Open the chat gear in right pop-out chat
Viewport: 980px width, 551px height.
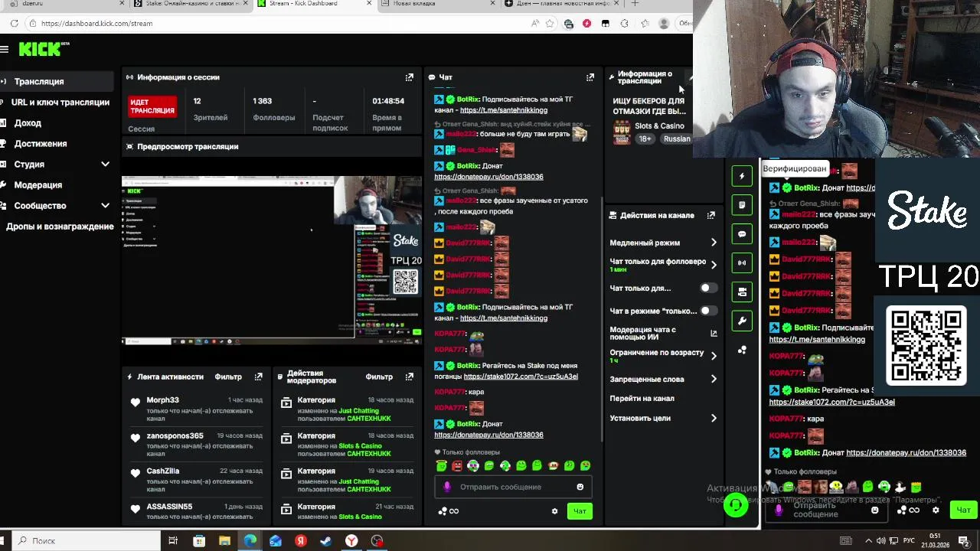click(x=935, y=510)
